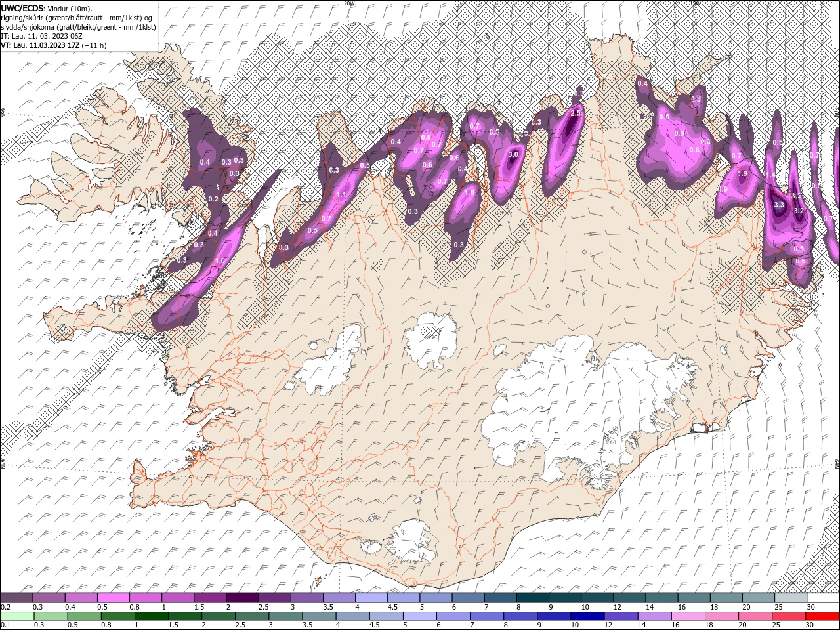The image size is (840, 630).
Task: Click the 3.3 snowfall value on the map
Action: coord(780,205)
